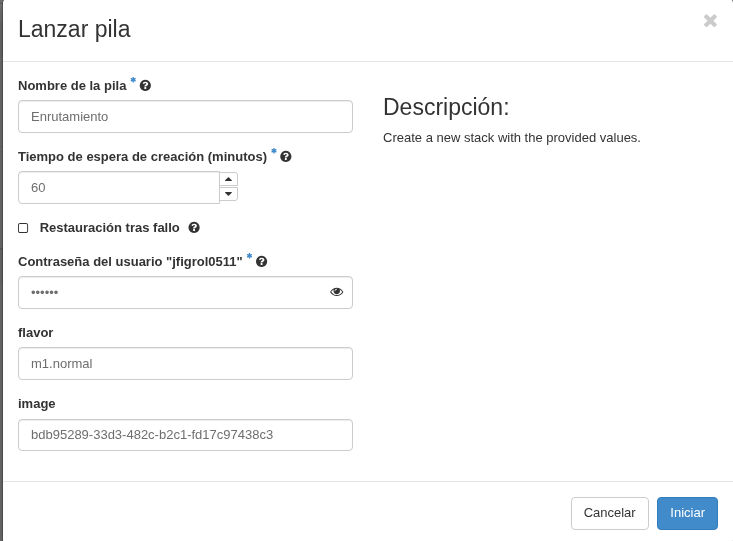Enable Restauración tras fallo checkbox

23,228
